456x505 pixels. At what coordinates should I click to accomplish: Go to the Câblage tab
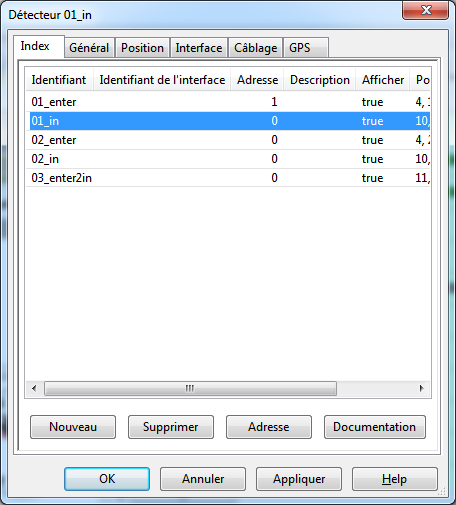click(x=256, y=48)
